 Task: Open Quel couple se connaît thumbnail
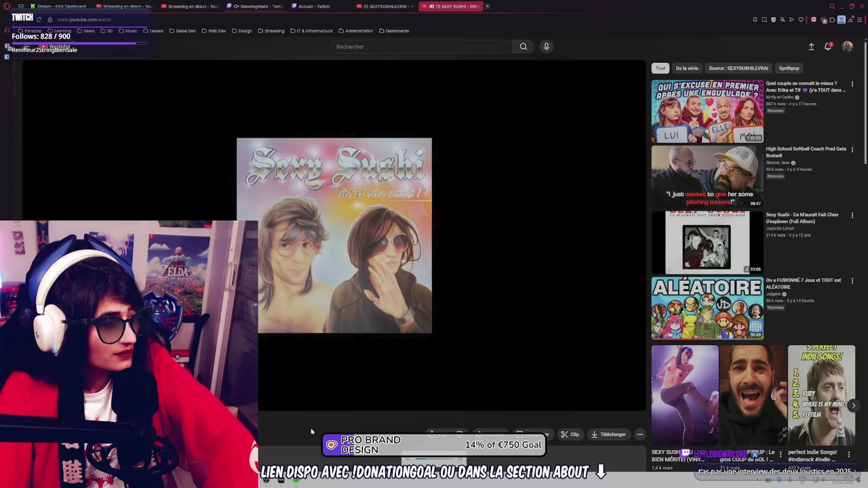coord(707,111)
